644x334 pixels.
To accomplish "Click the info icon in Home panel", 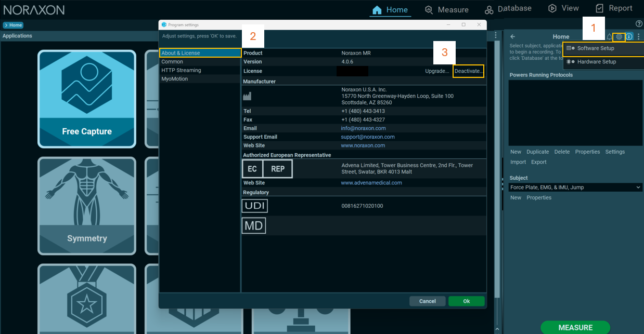I will [x=629, y=37].
